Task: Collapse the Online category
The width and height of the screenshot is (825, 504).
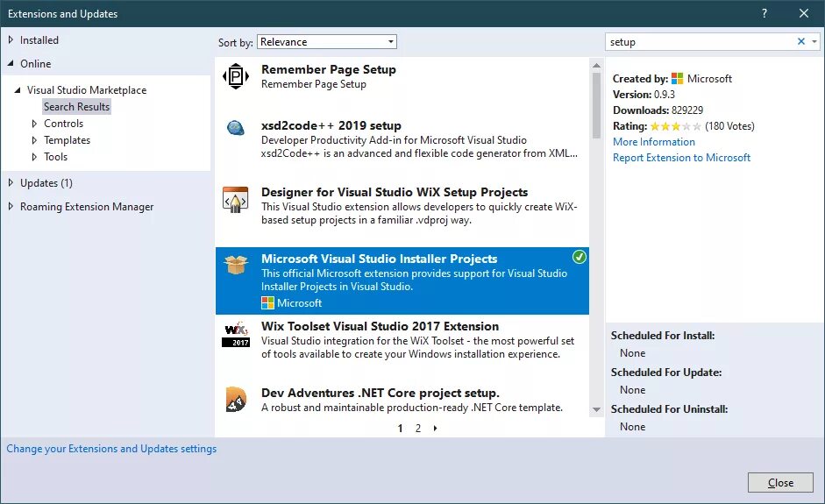Action: 11,63
